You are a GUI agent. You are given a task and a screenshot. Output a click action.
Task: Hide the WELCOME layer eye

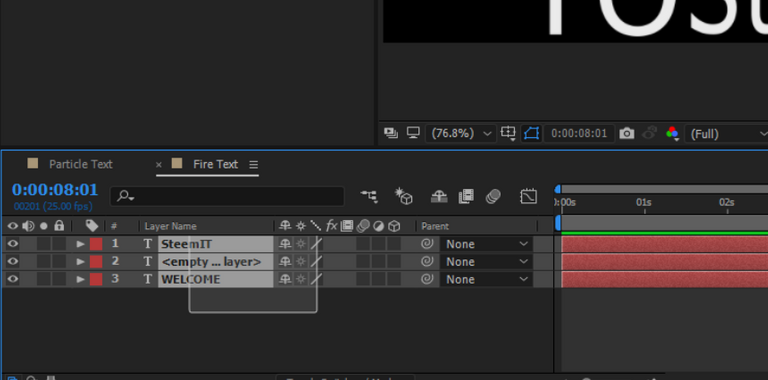click(12, 279)
